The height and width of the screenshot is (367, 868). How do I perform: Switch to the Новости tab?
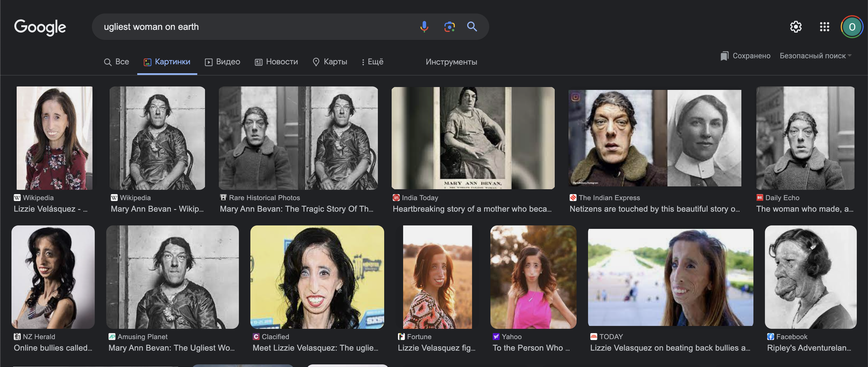(x=276, y=62)
